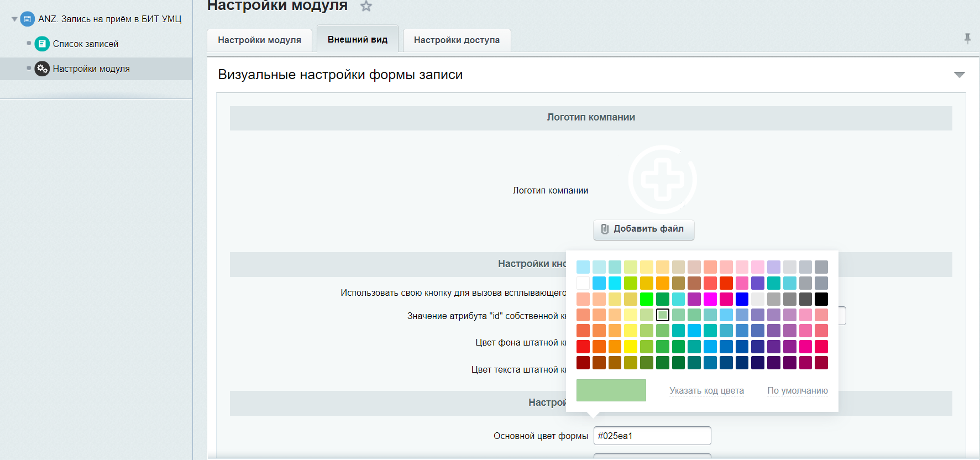The width and height of the screenshot is (980, 460).
Task: Click the pin icon at top right
Action: tap(967, 39)
